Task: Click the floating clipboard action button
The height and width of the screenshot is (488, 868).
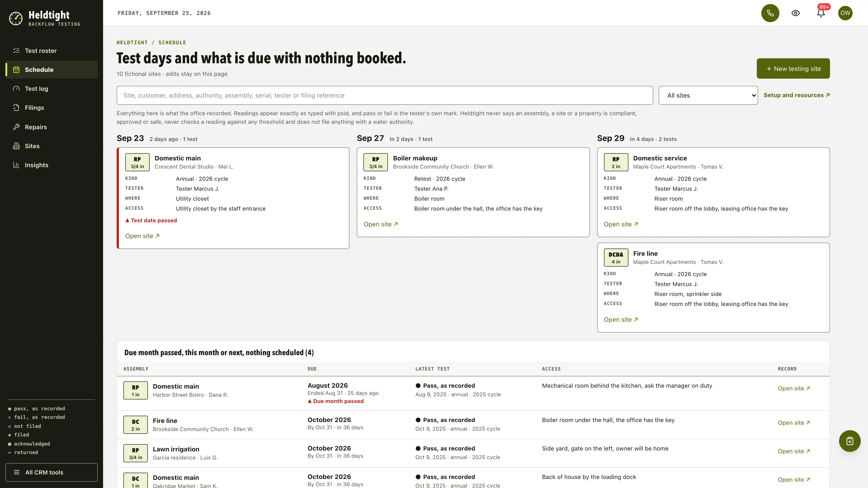Action: pos(849,441)
